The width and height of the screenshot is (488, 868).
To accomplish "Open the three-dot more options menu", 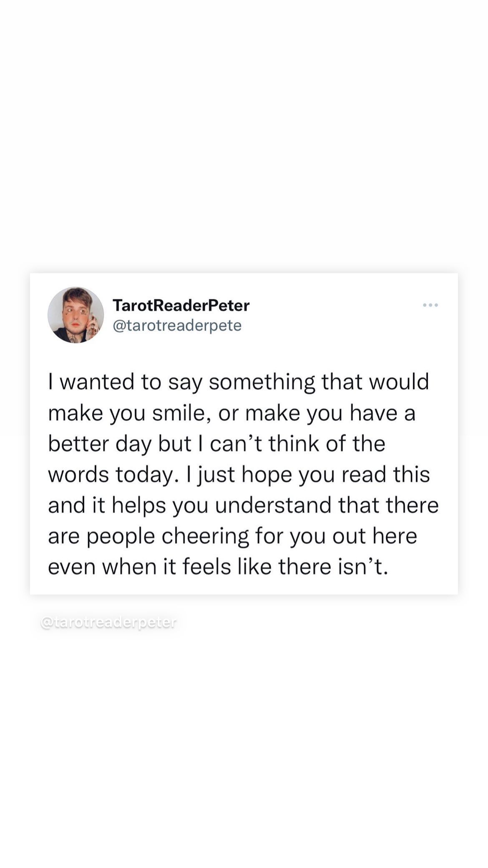I will (430, 305).
